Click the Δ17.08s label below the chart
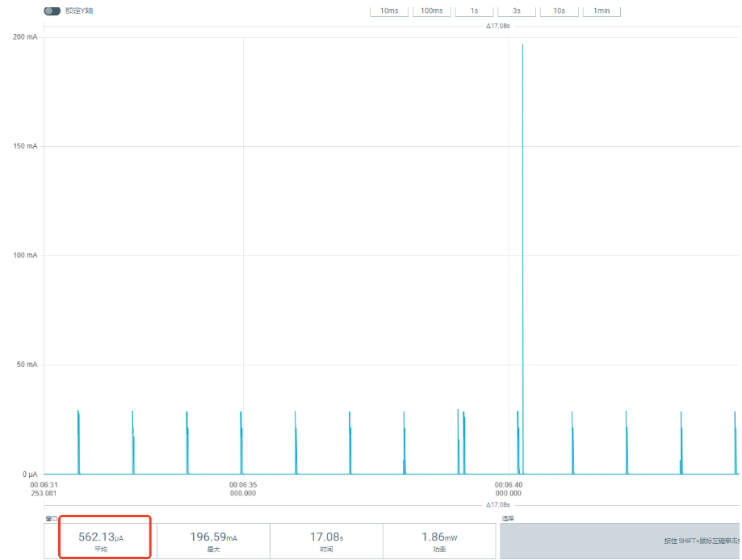Viewport: 742px width, 560px height. tap(498, 505)
